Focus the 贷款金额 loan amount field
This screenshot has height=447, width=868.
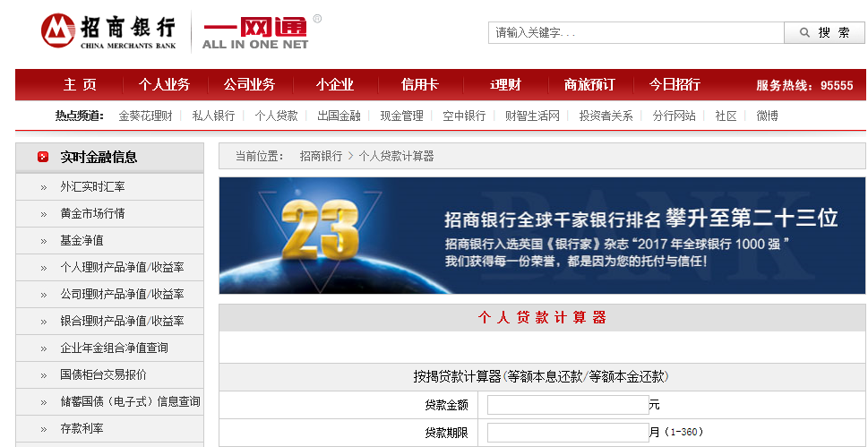tap(568, 405)
